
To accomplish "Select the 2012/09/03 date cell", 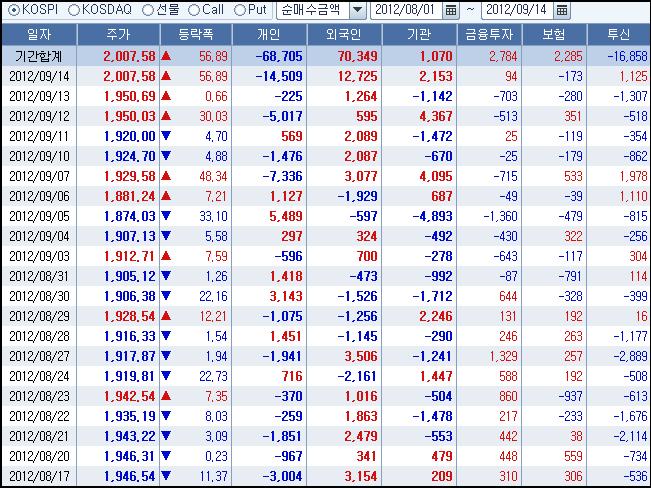I will click(39, 256).
